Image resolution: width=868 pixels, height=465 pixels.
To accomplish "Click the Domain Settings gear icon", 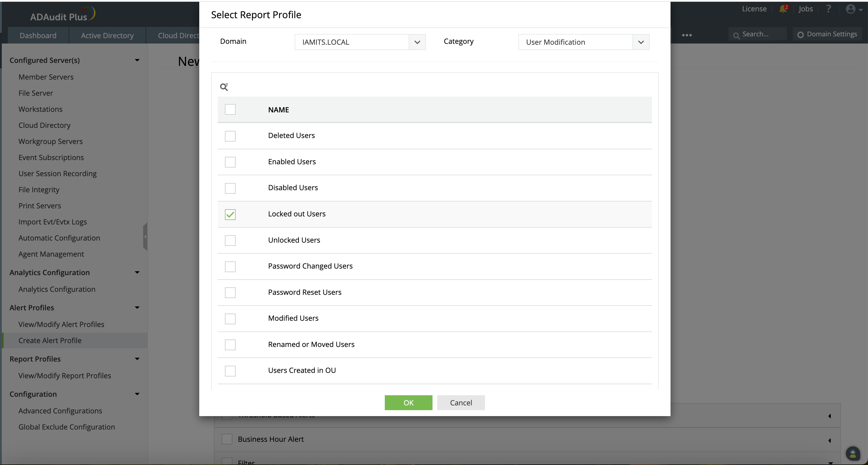I will (800, 35).
